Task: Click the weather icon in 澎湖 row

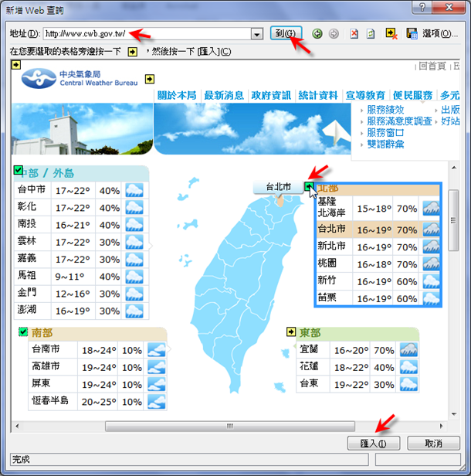Action: (x=134, y=311)
